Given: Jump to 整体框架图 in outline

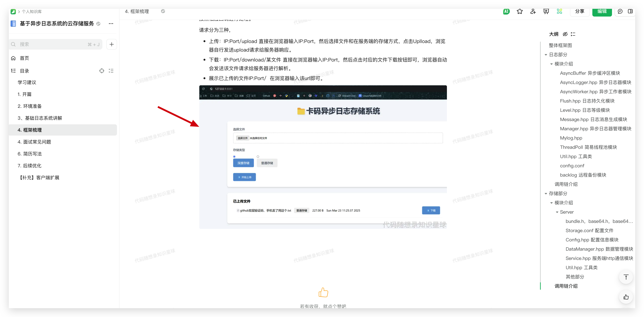Looking at the screenshot, I should click(560, 45).
